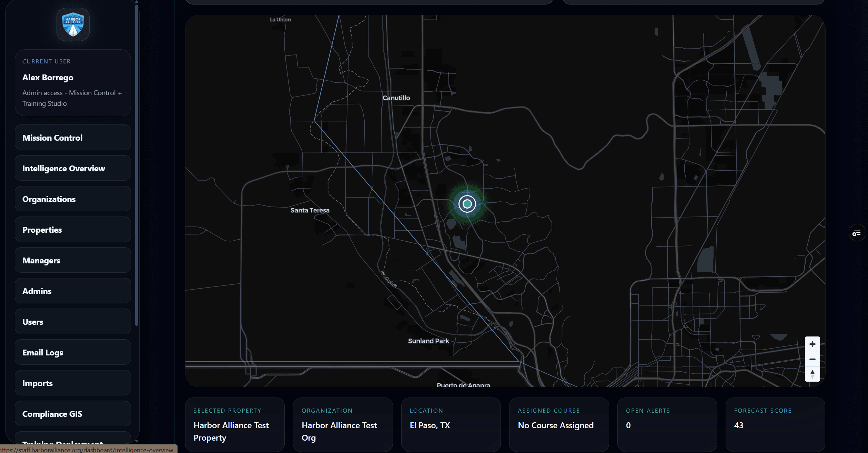Image resolution: width=868 pixels, height=453 pixels.
Task: Click the La Union map label
Action: (x=280, y=20)
